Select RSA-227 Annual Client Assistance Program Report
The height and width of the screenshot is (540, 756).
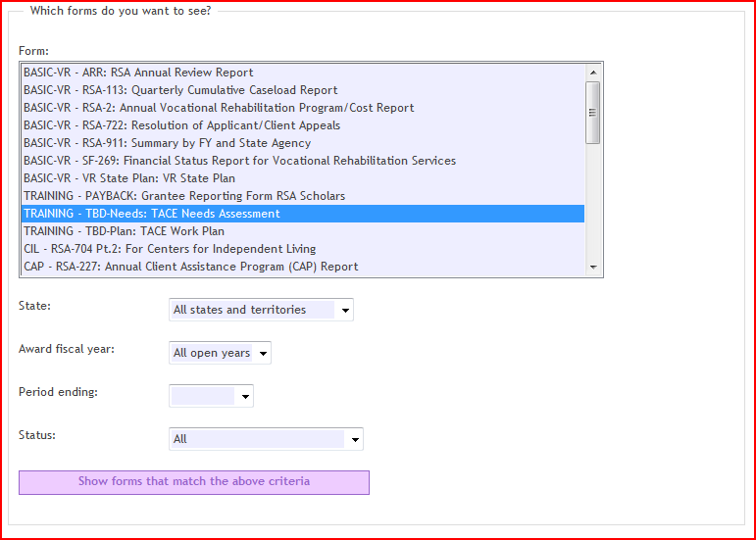coord(303,267)
